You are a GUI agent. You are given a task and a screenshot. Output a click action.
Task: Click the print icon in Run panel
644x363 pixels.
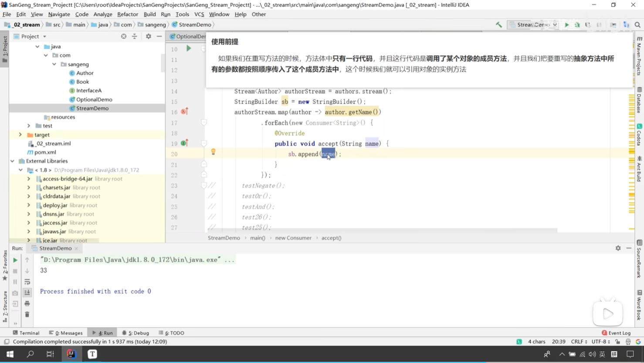pyautogui.click(x=27, y=304)
